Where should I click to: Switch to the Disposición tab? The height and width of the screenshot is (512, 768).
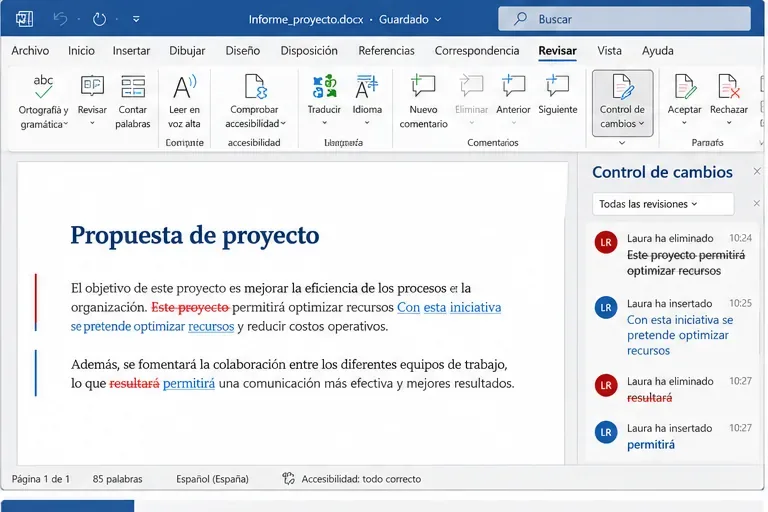(x=309, y=50)
